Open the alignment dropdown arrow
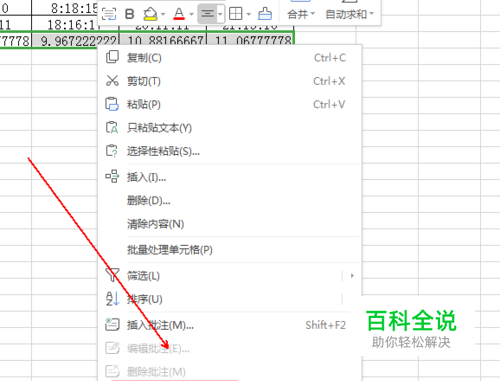 (220, 14)
